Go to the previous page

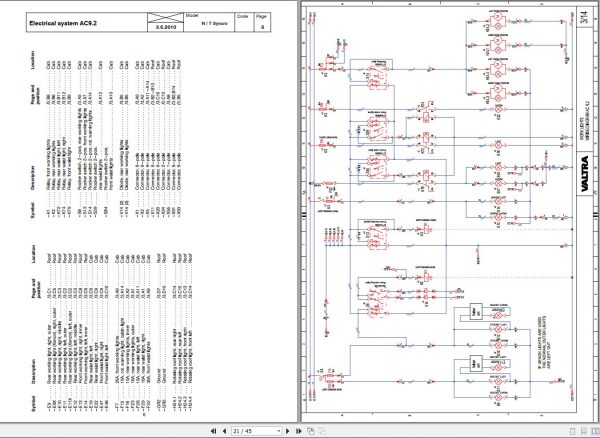[224, 431]
